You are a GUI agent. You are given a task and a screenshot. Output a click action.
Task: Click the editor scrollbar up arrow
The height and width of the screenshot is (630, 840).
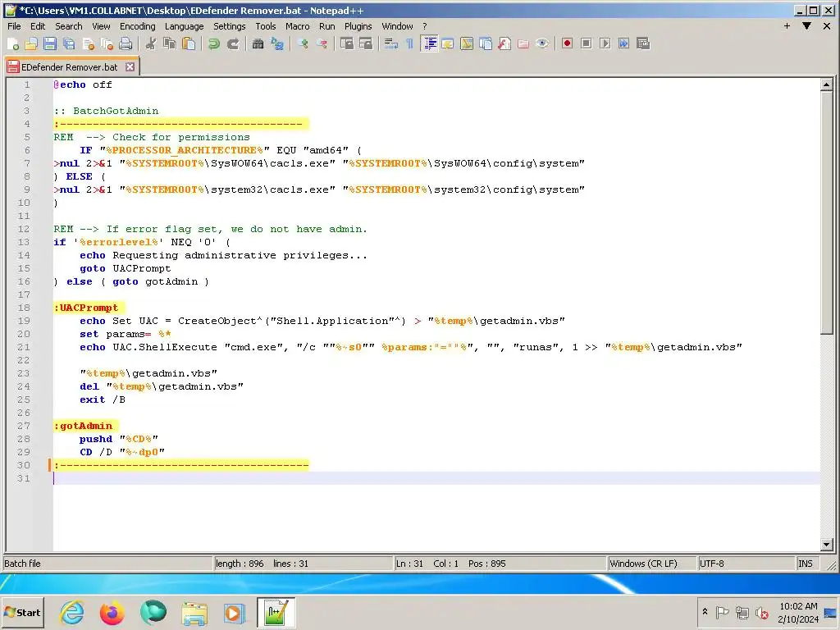point(826,84)
